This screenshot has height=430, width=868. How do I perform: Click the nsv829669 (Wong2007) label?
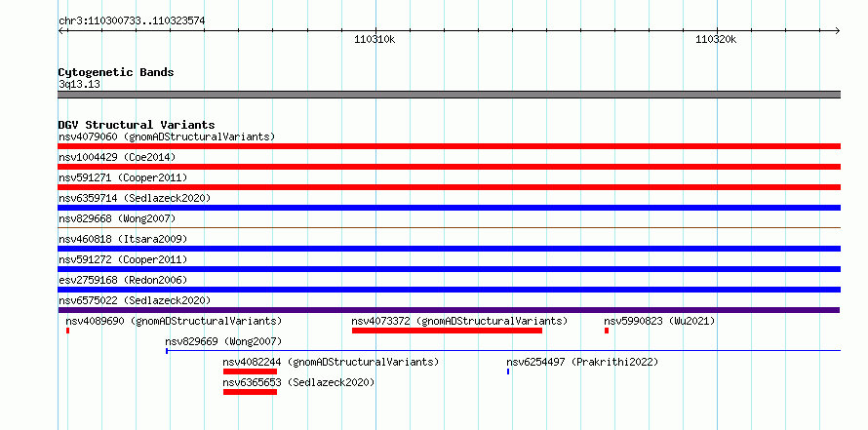[223, 341]
